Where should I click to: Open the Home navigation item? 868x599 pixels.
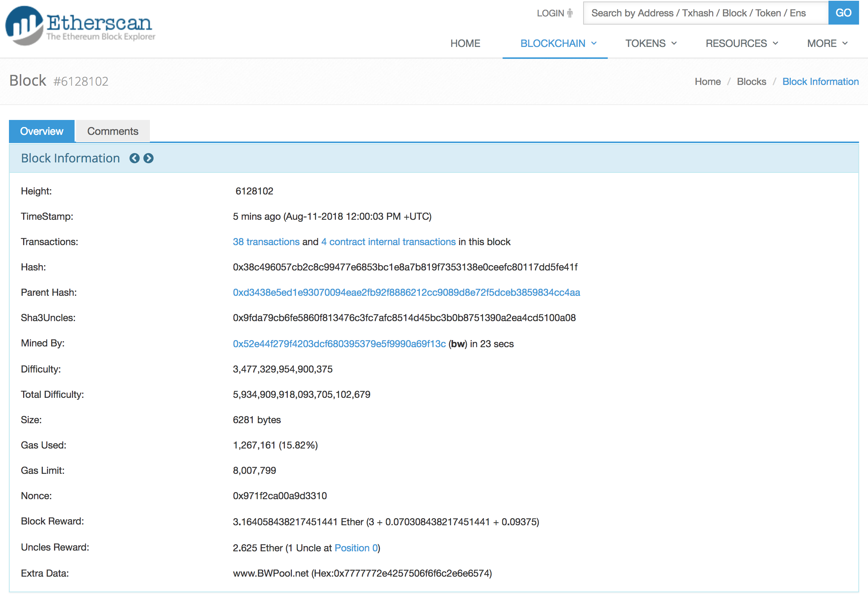coord(465,43)
